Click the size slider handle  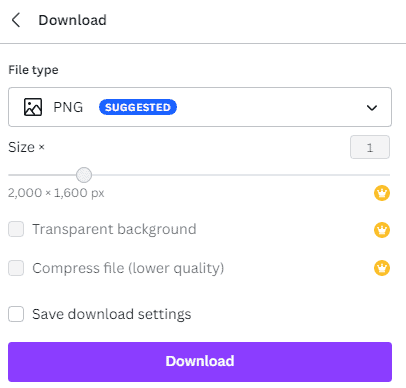coord(84,175)
